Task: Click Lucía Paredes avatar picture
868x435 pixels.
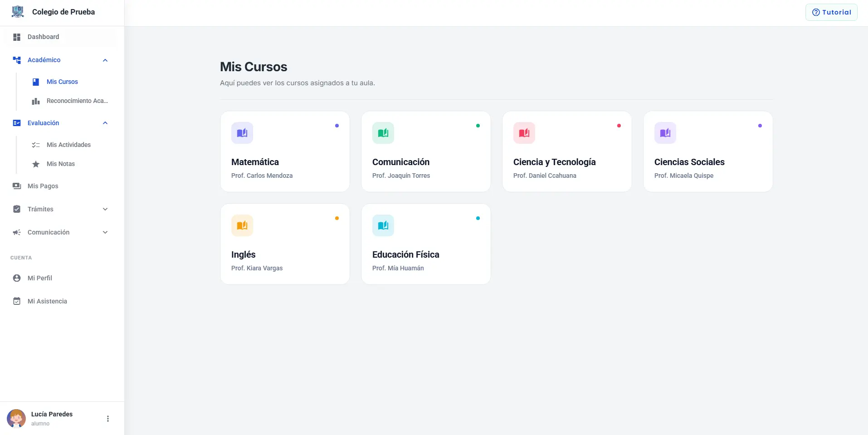Action: [16, 418]
